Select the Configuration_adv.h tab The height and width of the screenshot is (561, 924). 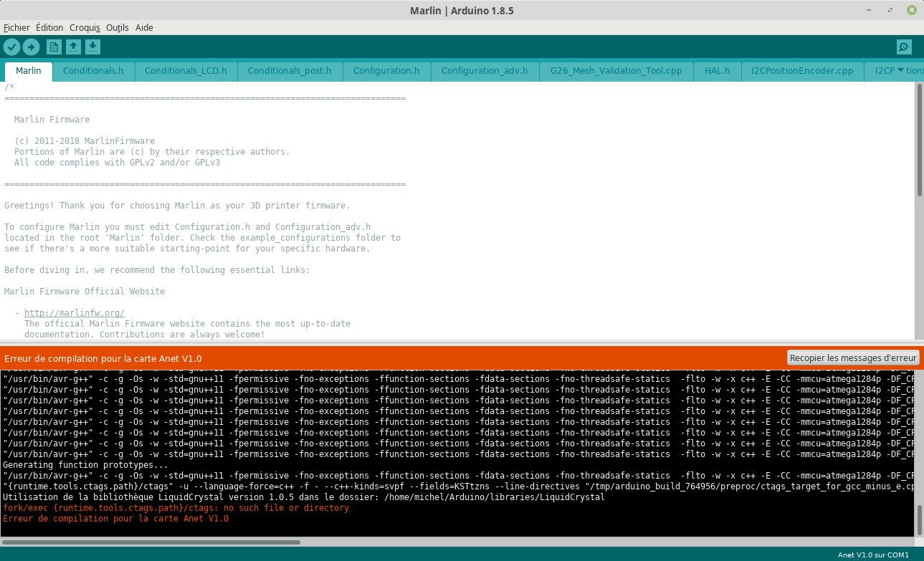(485, 71)
